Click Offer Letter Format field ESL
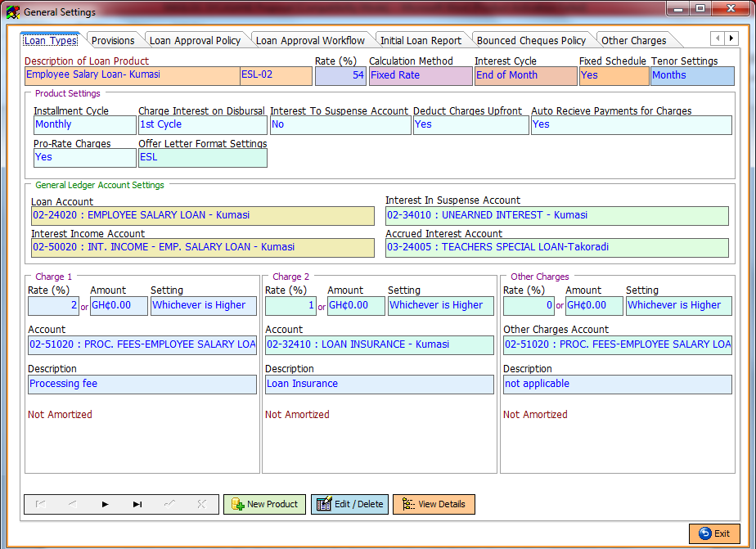The image size is (756, 549). pyautogui.click(x=203, y=158)
